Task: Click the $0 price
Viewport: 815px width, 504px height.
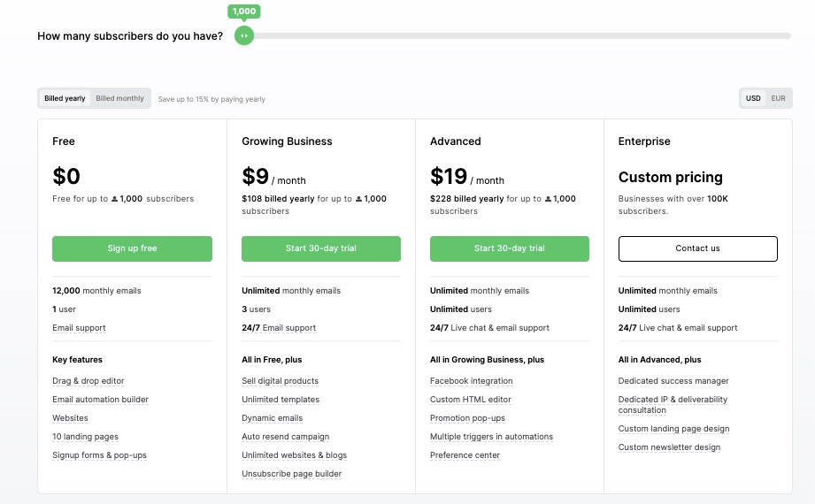Action: tap(66, 176)
